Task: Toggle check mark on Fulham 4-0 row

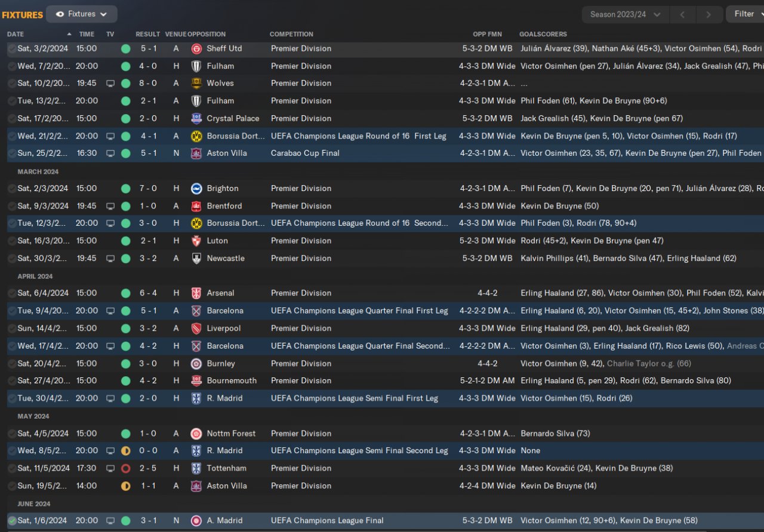Action: tap(12, 66)
